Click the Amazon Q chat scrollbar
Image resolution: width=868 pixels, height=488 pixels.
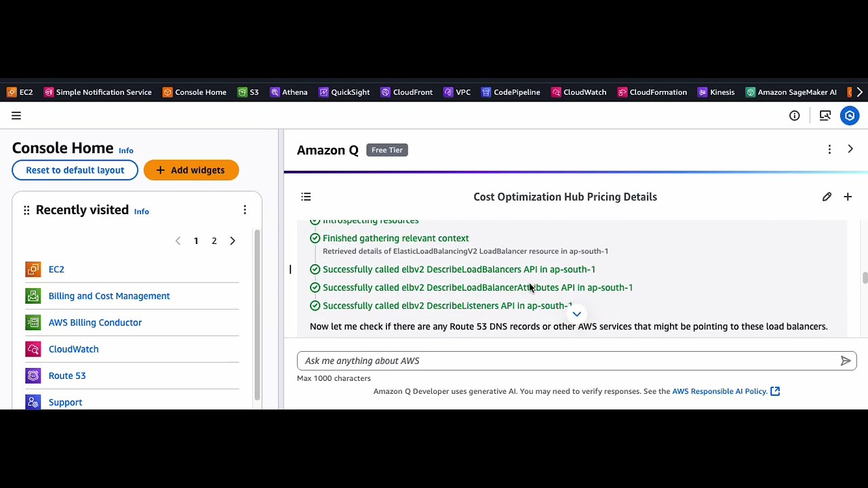[x=865, y=278]
